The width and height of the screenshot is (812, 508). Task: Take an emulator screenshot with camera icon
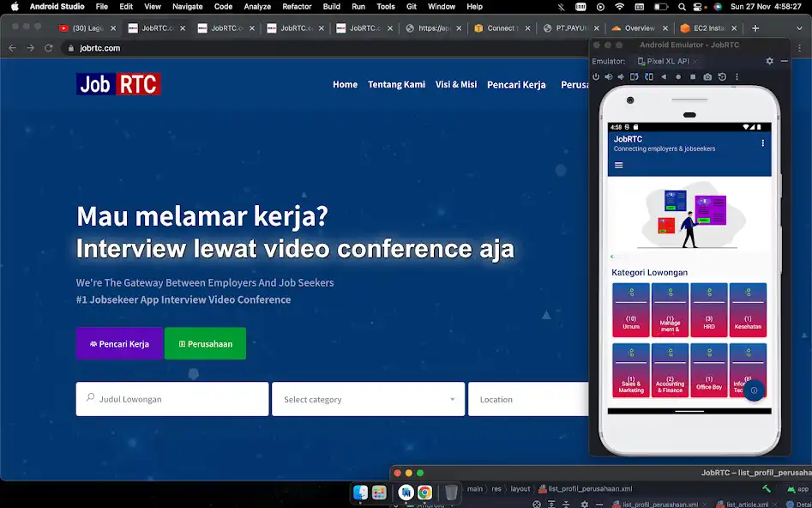707,76
